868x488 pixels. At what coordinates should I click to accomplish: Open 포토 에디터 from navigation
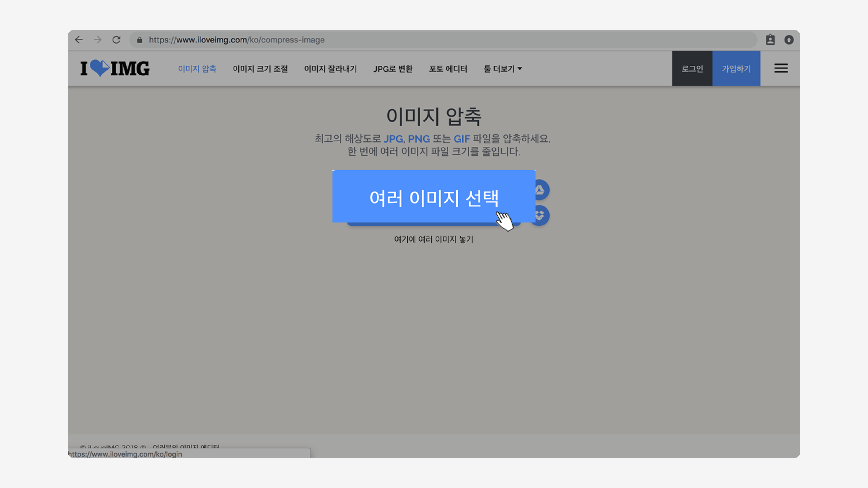point(448,69)
